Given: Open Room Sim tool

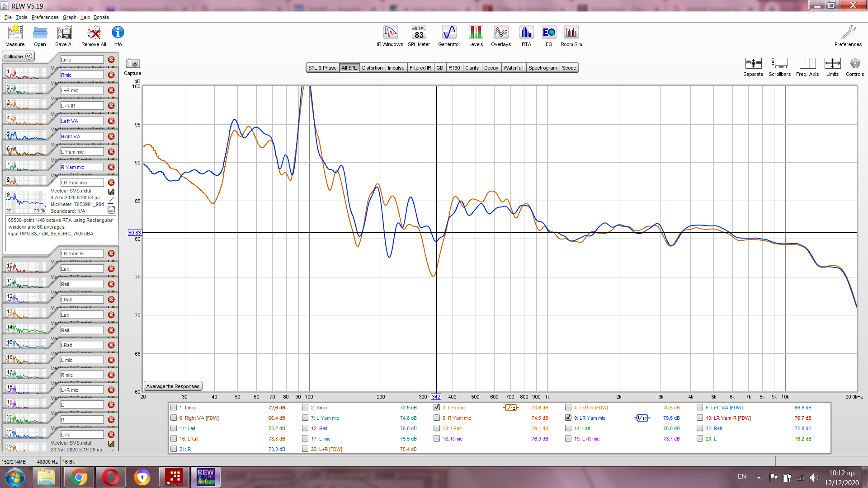Looking at the screenshot, I should (571, 36).
